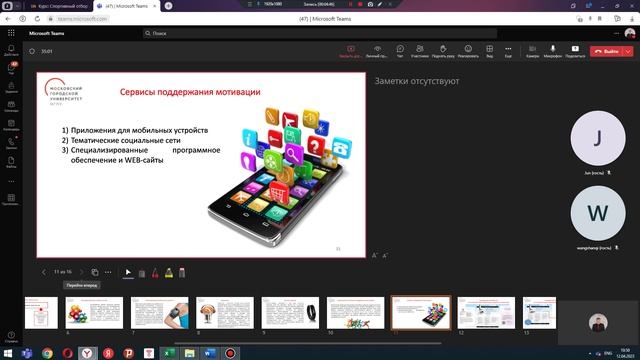The image size is (640, 360).
Task: Decrease notes font size
Action: [x=385, y=256]
